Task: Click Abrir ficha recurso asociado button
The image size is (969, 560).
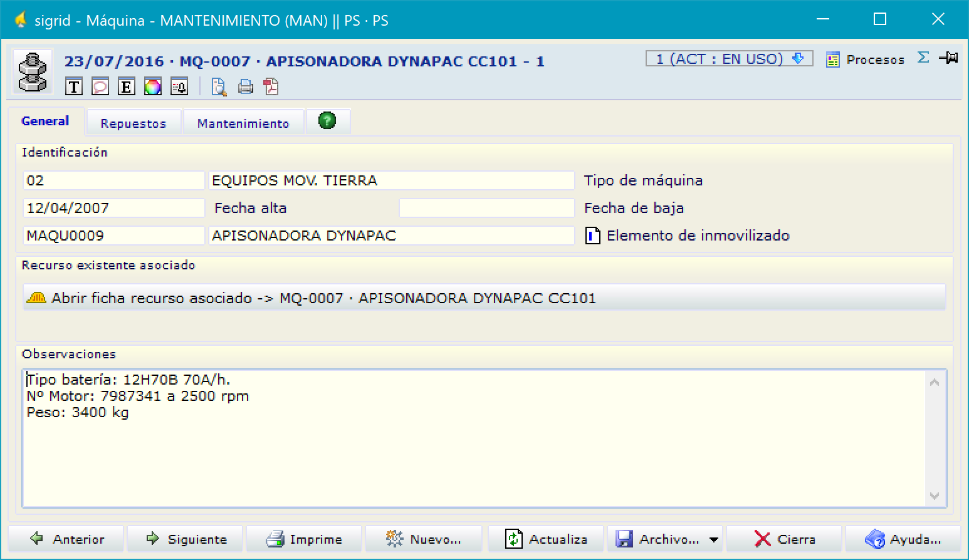Action: pyautogui.click(x=484, y=298)
